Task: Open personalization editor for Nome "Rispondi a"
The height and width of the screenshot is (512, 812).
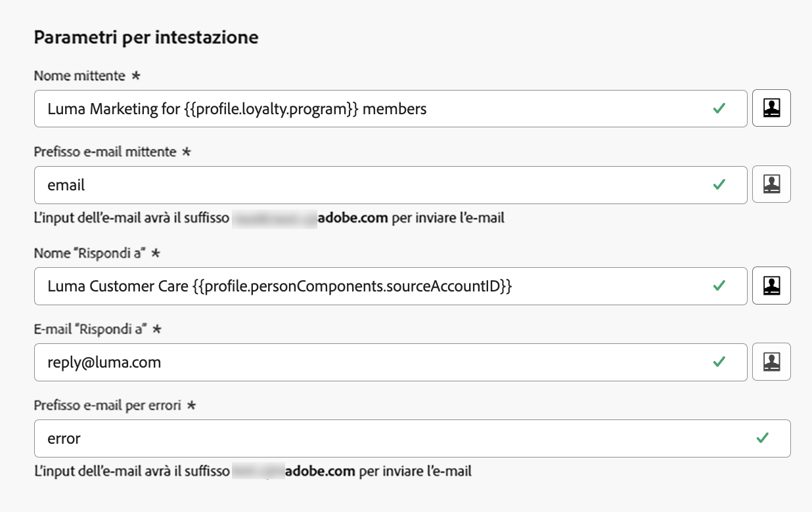Action: [771, 286]
